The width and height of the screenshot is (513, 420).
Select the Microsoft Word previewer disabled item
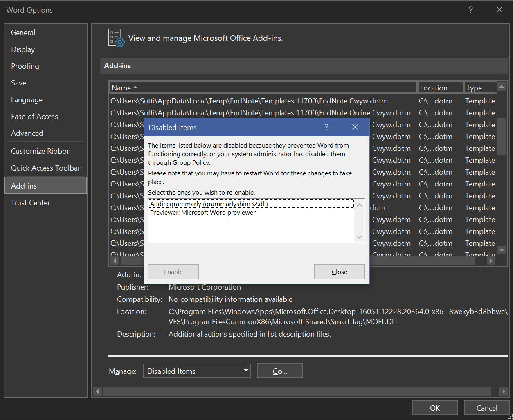click(252, 213)
